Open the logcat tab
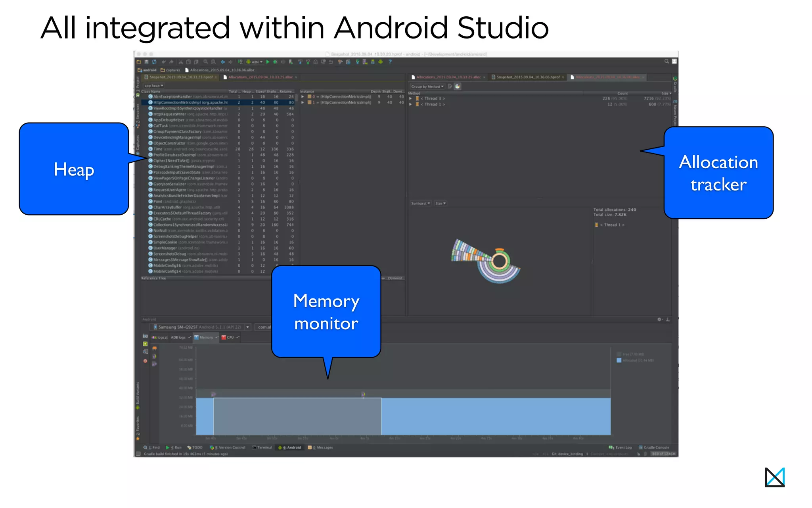Screen dimensions: 812x508 coord(160,338)
